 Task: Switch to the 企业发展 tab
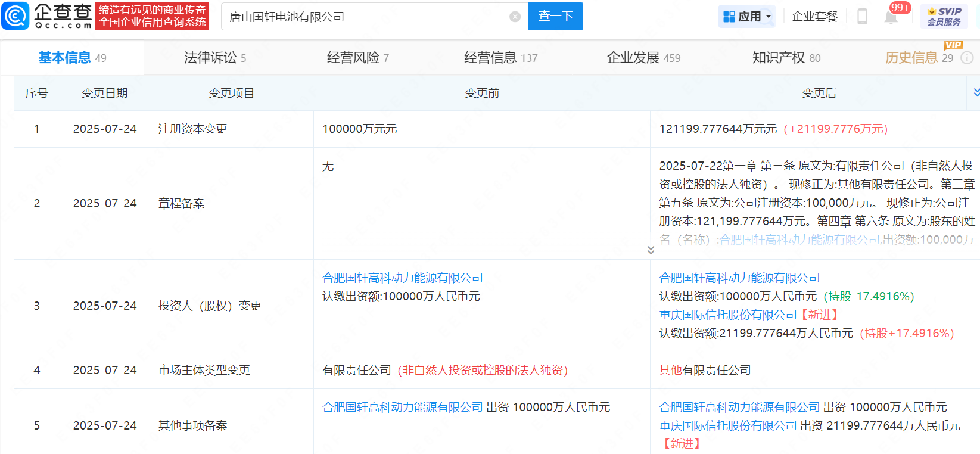point(643,58)
